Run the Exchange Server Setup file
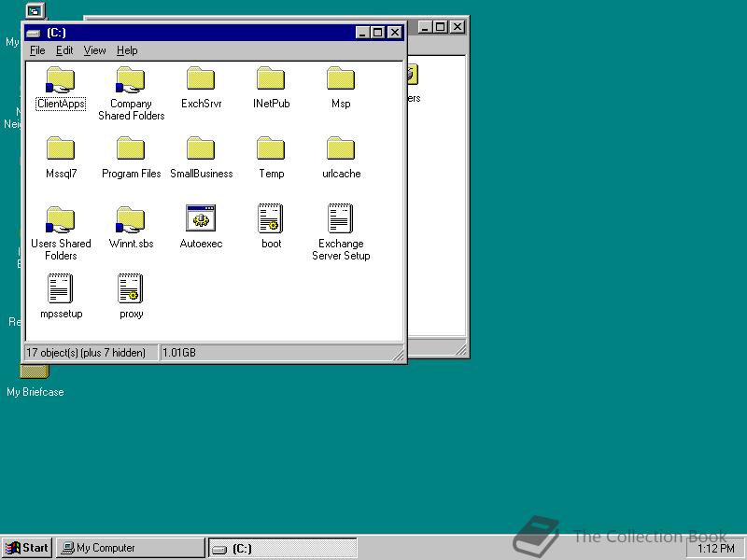Image resolution: width=747 pixels, height=560 pixels. coord(340,219)
